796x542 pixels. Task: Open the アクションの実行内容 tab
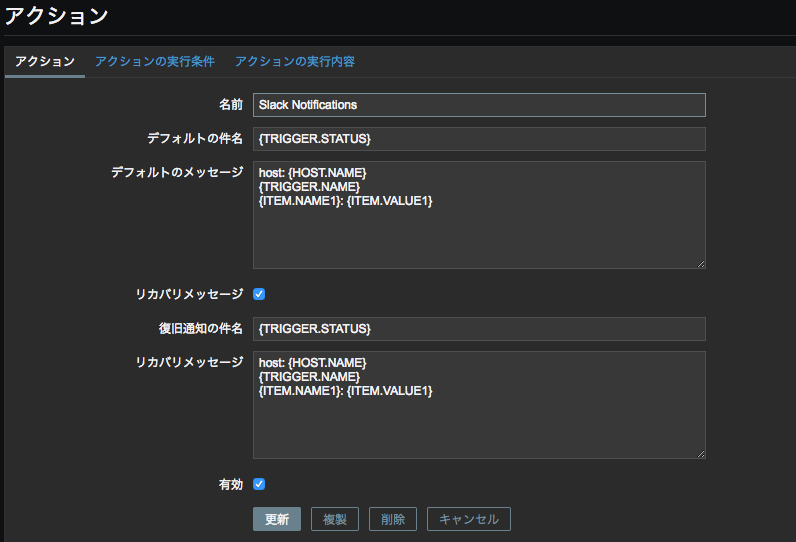point(295,61)
